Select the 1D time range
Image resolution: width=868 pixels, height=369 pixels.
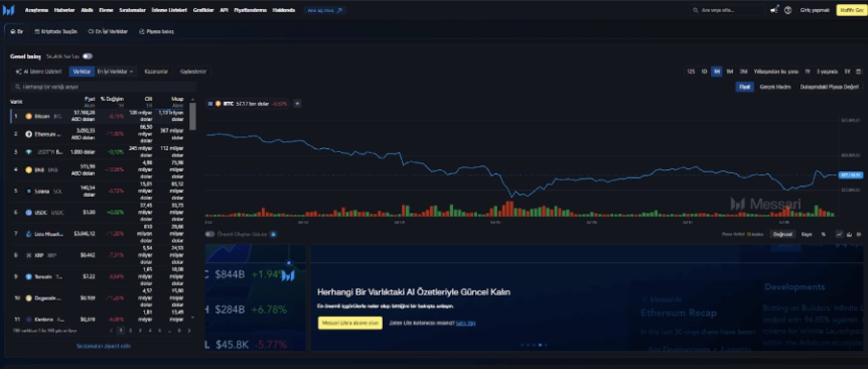(704, 72)
